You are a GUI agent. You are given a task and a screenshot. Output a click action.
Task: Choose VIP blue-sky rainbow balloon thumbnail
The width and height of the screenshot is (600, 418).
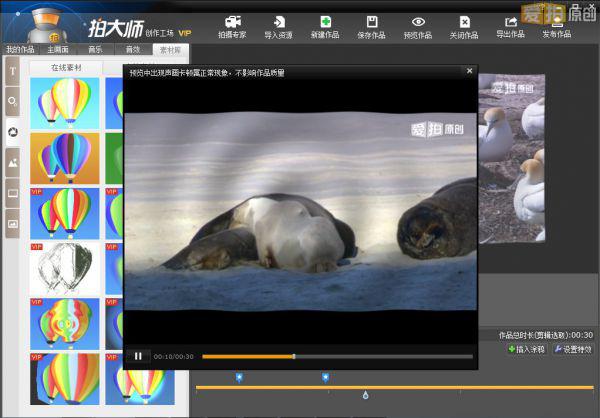coord(65,213)
